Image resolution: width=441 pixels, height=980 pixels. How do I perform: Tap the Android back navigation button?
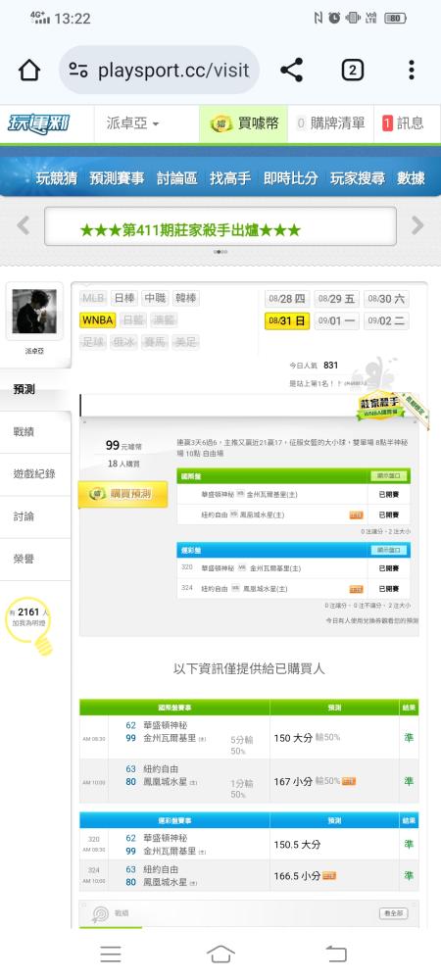click(335, 954)
